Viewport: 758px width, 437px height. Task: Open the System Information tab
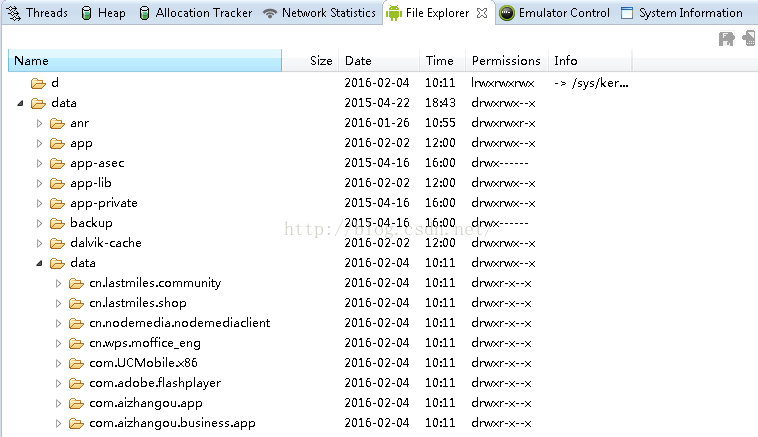(682, 13)
